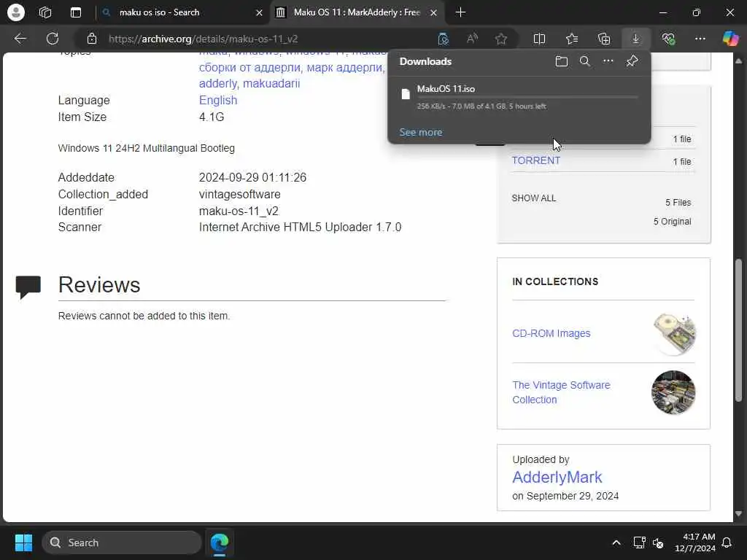The width and height of the screenshot is (747, 560).
Task: Click the page vertical scrollbar thumb
Action: click(x=738, y=330)
